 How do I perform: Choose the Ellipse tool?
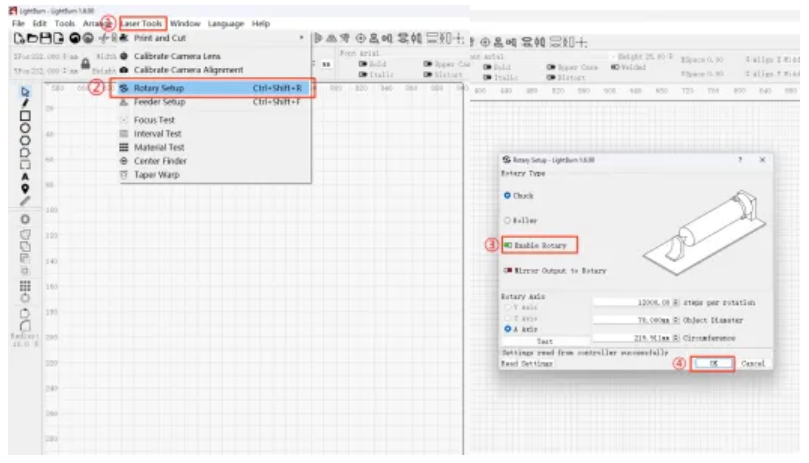25,128
